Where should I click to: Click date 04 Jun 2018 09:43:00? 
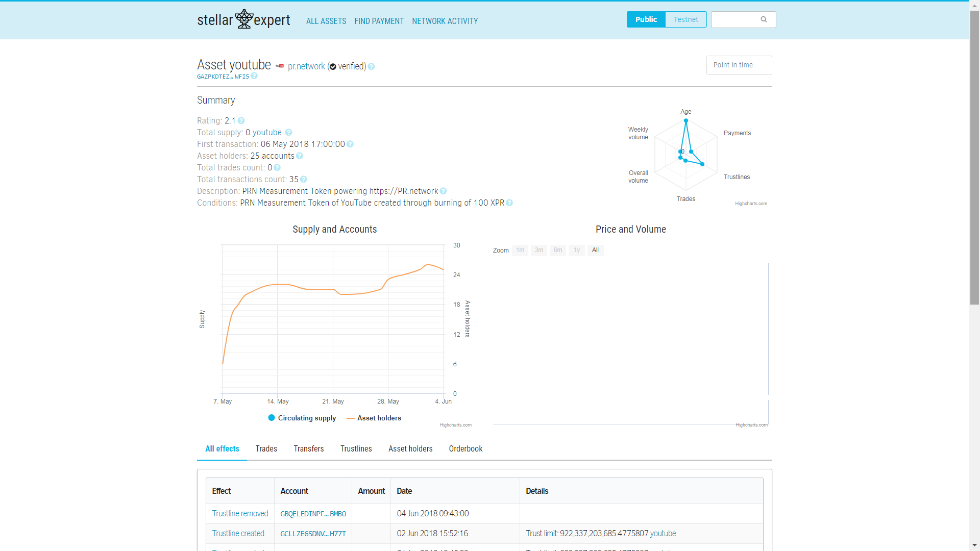[x=433, y=514]
